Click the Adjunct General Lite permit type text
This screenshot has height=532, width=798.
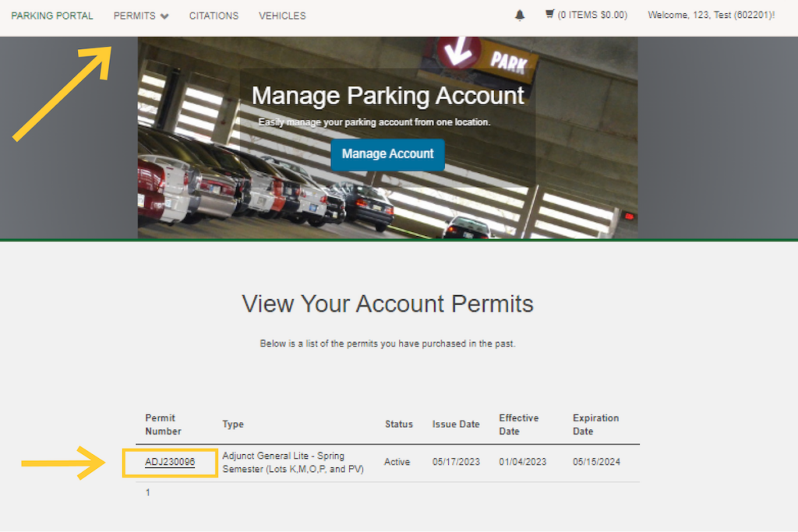[x=292, y=462]
